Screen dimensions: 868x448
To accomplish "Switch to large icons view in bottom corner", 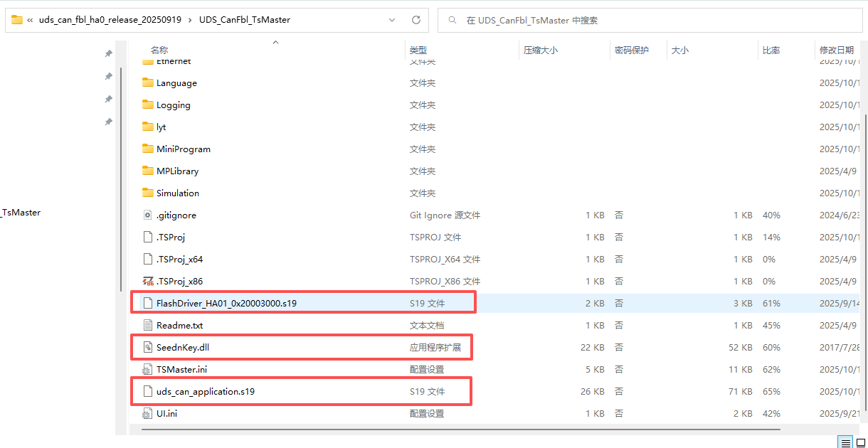I will (x=860, y=442).
